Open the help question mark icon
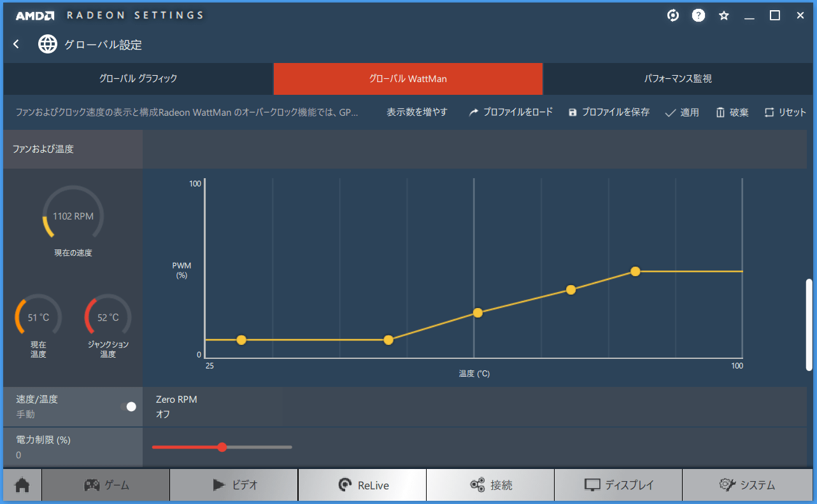This screenshot has width=817, height=504. point(699,15)
